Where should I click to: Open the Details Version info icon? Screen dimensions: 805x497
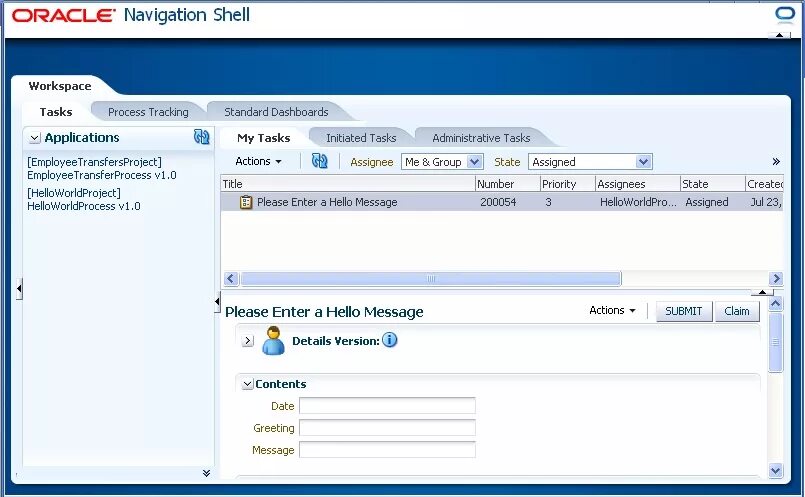point(390,340)
